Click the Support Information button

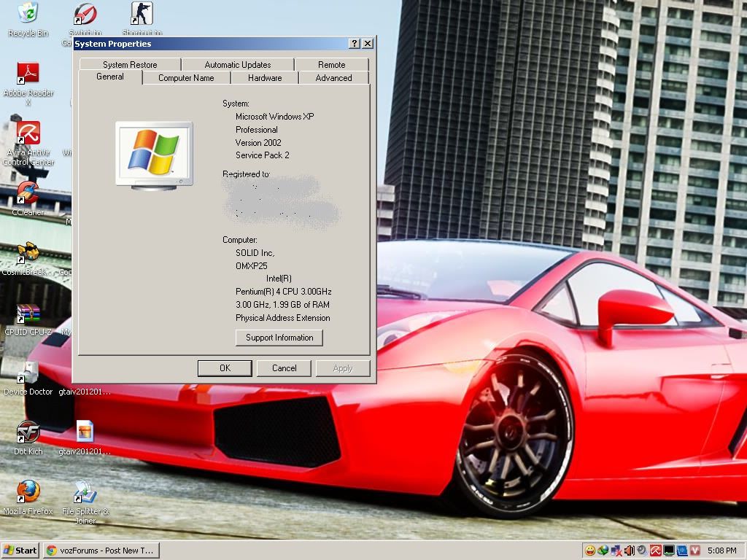tap(279, 338)
